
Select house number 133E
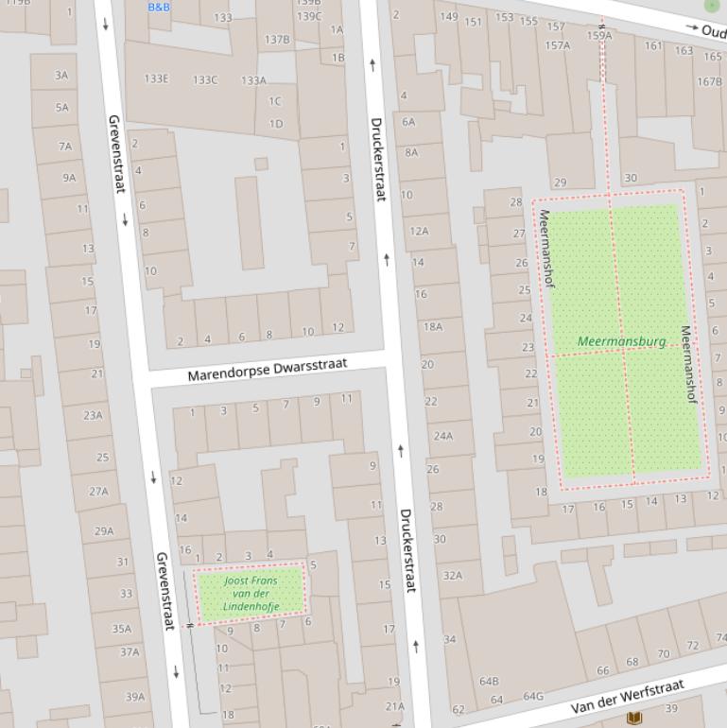coord(156,79)
